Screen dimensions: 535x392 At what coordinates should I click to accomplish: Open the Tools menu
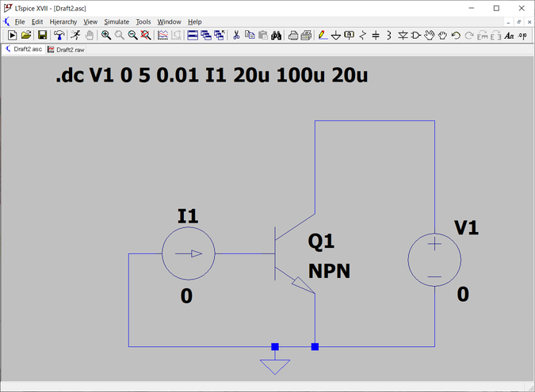[x=143, y=21]
